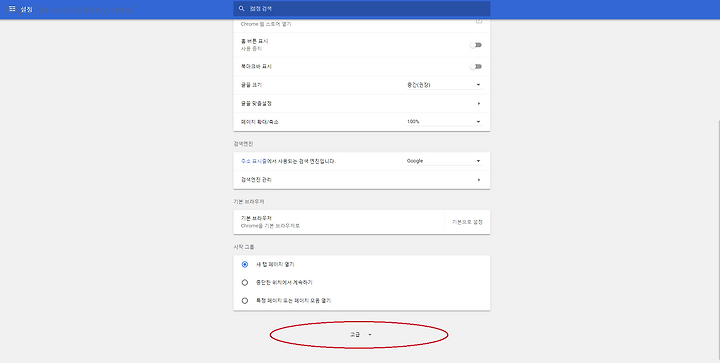Click the 시작 그룹 section heading
720x363 pixels.
pos(244,247)
